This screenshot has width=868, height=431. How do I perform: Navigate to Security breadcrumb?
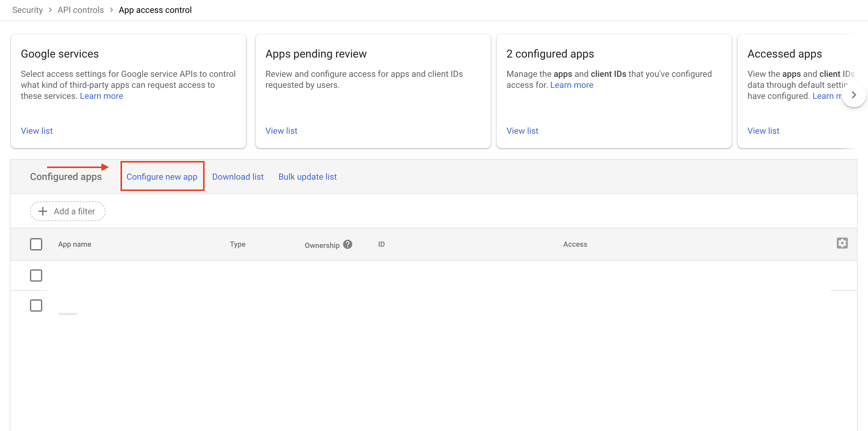(27, 10)
